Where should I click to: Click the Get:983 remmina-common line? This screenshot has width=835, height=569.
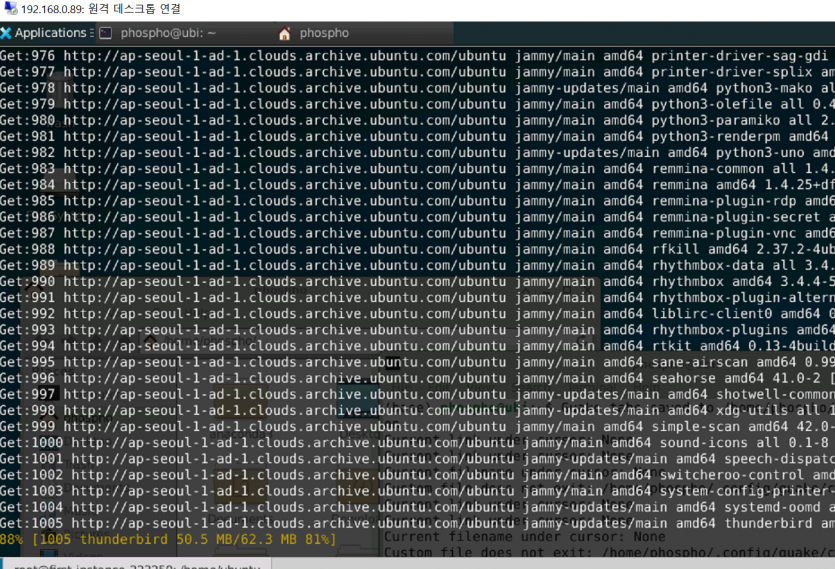[418, 169]
